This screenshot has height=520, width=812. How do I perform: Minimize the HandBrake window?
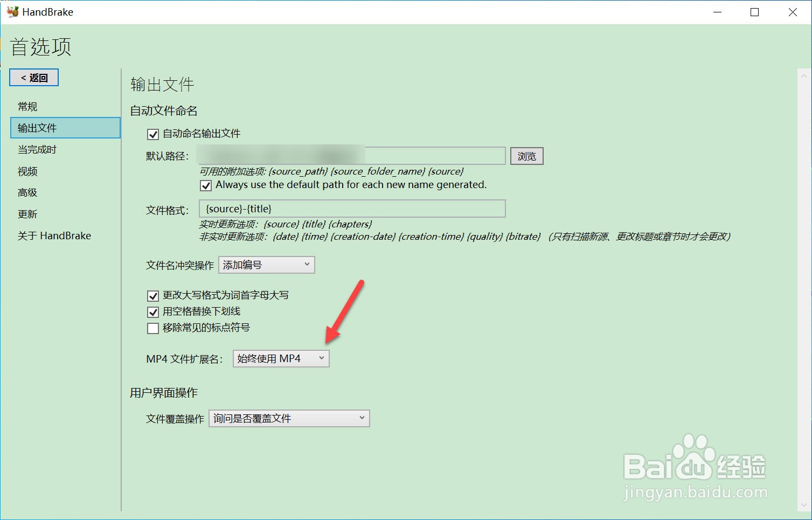[717, 12]
